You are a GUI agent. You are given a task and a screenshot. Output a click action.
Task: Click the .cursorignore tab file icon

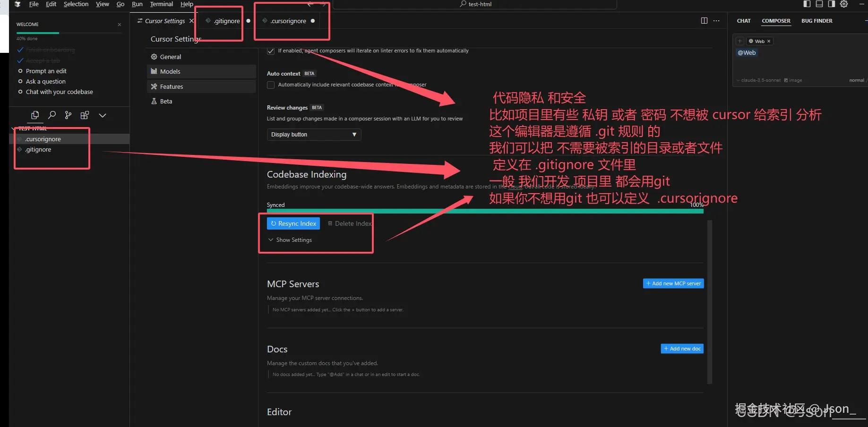coord(265,21)
